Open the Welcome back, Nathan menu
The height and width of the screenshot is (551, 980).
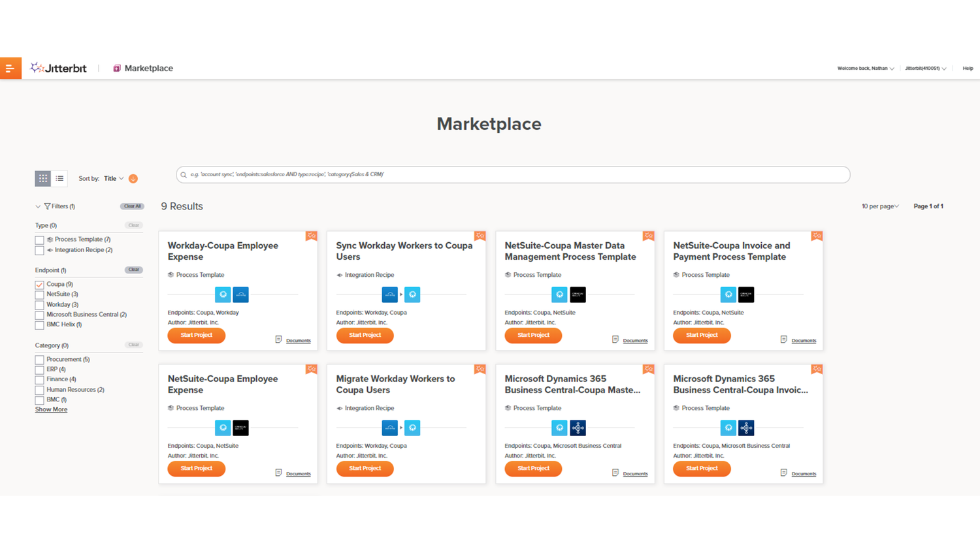[x=865, y=68]
